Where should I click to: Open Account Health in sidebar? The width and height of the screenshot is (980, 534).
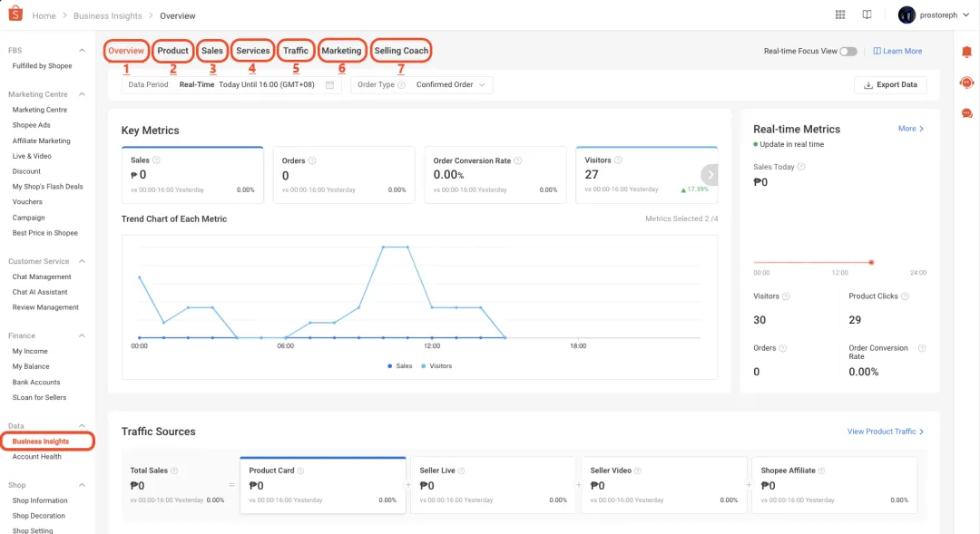(x=37, y=457)
